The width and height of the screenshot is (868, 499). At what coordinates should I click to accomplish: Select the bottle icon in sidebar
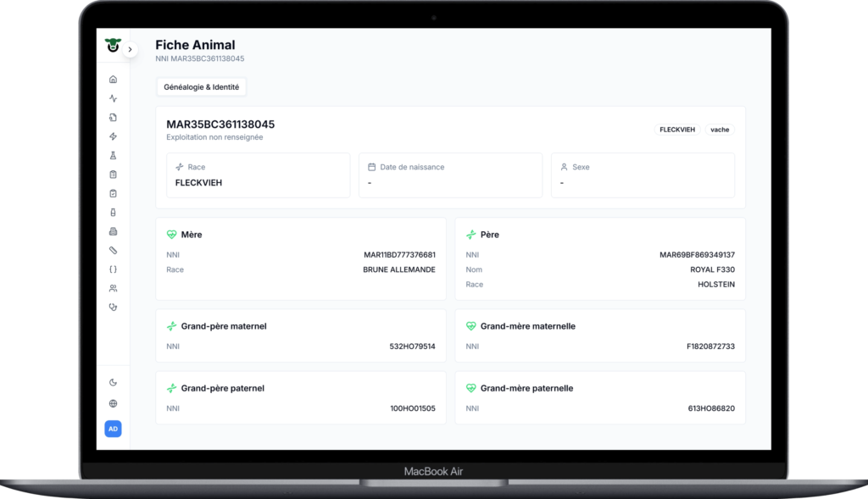[113, 213]
